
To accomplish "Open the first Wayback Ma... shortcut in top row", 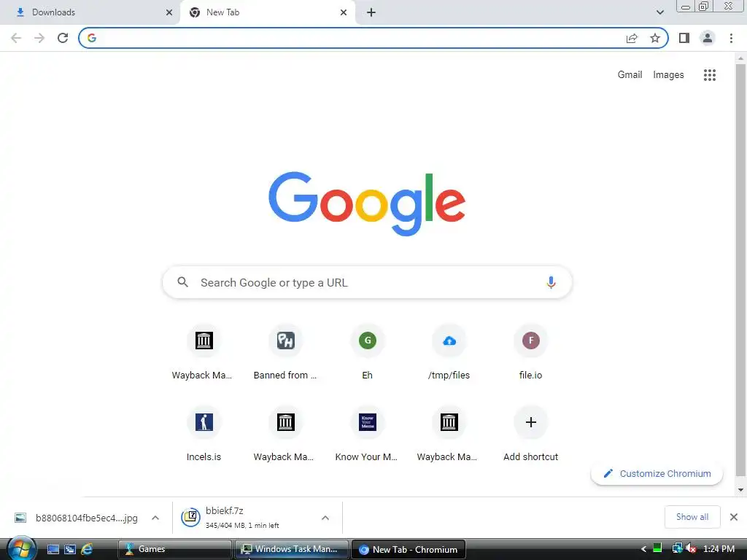I will point(204,354).
